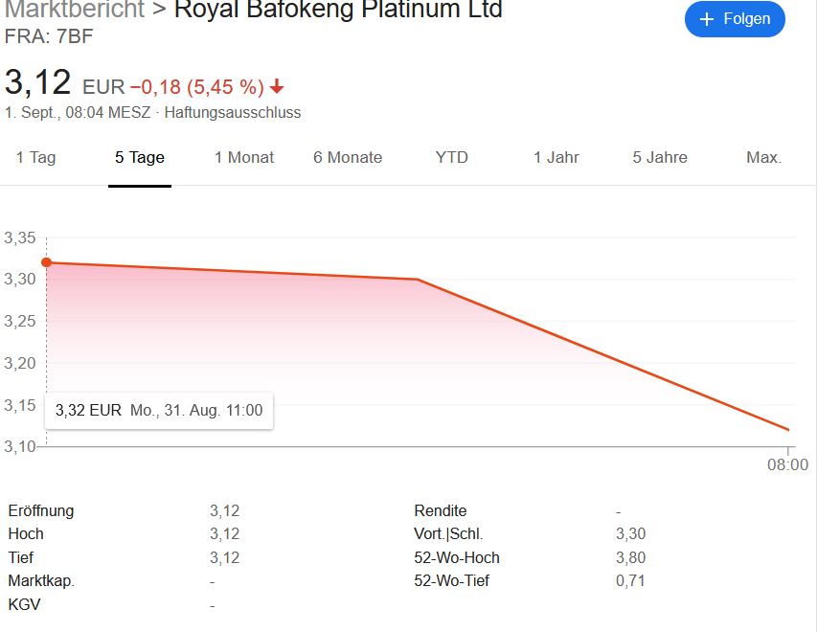
Task: Show the 1 Jahr chart range
Action: point(556,158)
